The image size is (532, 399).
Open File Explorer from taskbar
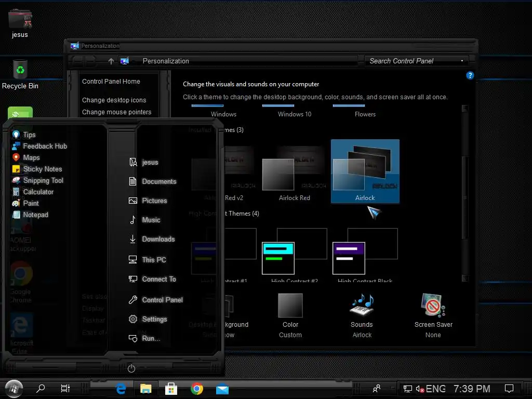point(146,389)
